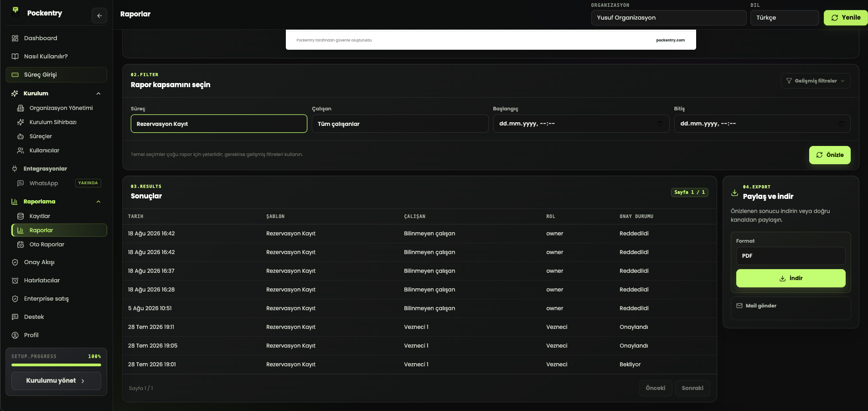Screen dimensions: 868x411
Task: Click the Sonraki page button
Action: [x=692, y=388]
